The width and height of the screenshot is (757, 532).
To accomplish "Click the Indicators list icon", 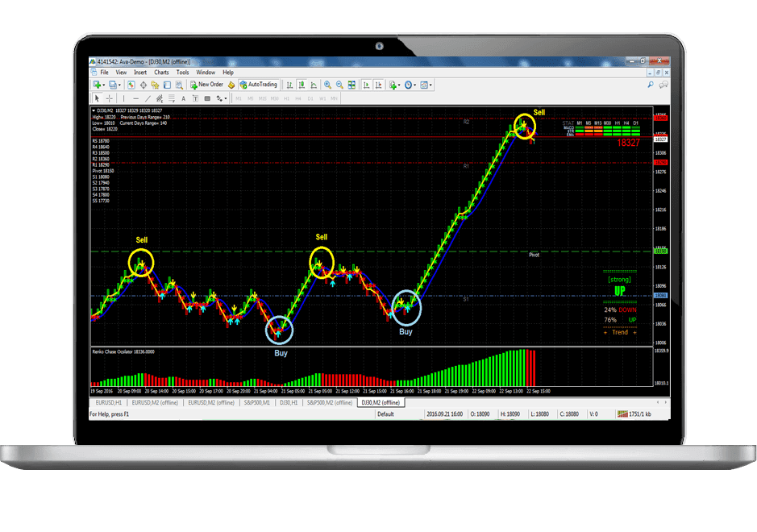I will point(393,85).
